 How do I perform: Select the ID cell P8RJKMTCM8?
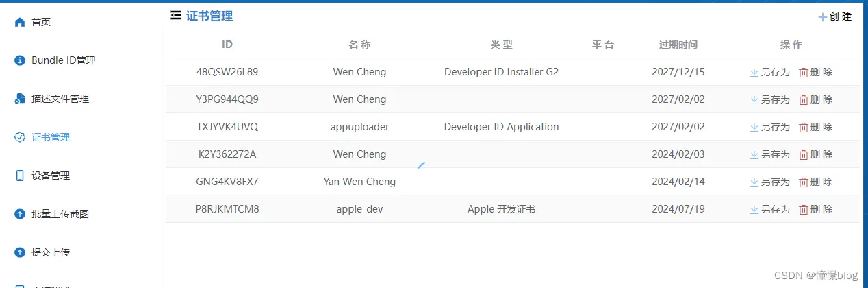(227, 209)
